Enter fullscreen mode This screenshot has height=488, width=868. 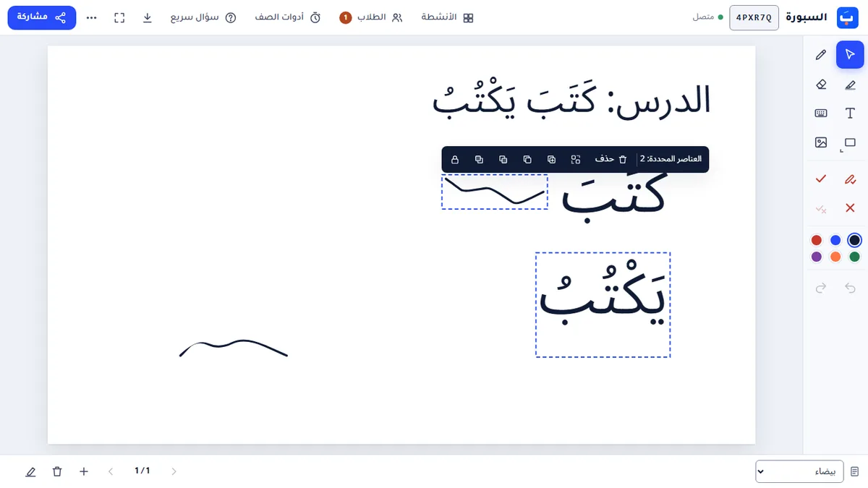click(120, 17)
